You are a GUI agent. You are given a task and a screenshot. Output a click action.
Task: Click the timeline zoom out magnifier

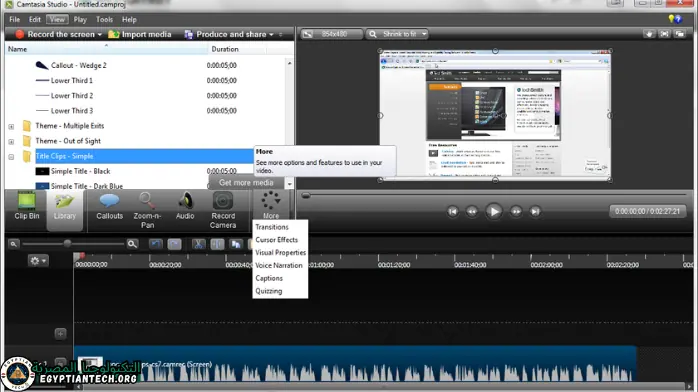coord(14,244)
